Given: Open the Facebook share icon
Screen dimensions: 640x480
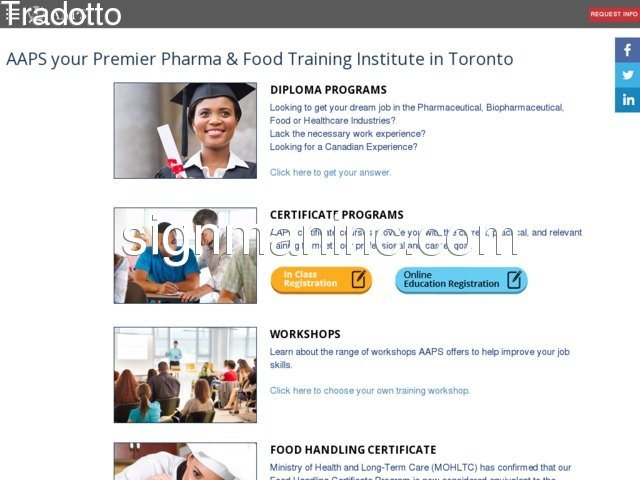Looking at the screenshot, I should pos(627,50).
